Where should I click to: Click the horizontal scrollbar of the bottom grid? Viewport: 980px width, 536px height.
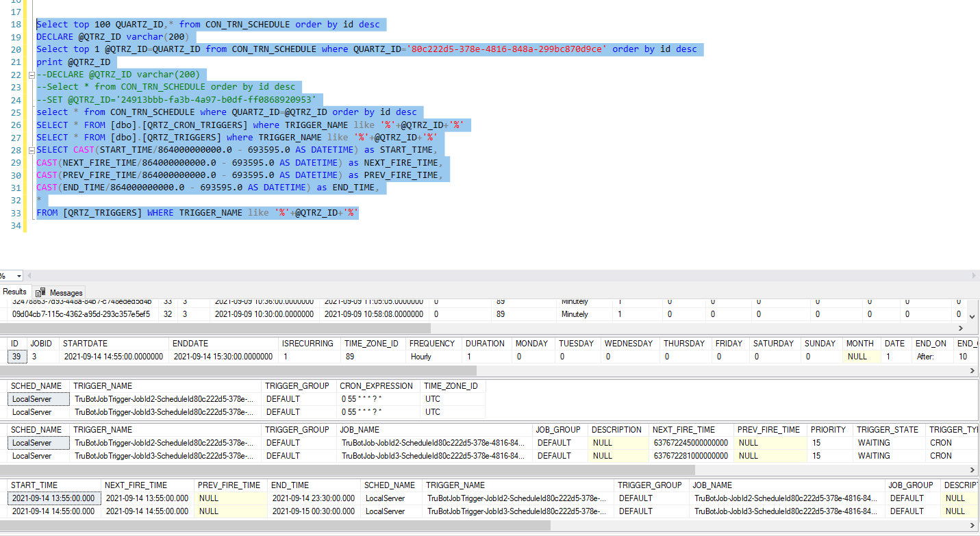coord(274,524)
